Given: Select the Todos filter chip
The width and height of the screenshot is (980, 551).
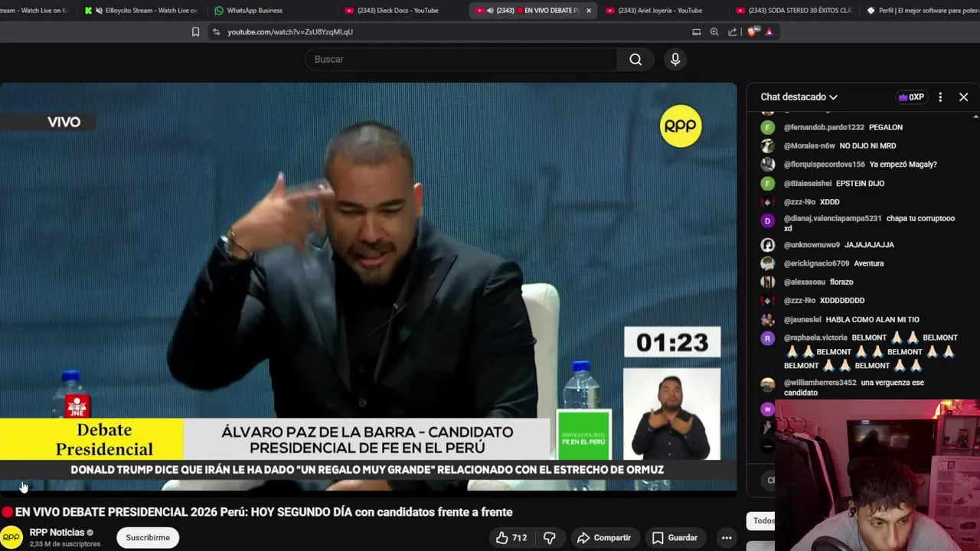Looking at the screenshot, I should (763, 521).
